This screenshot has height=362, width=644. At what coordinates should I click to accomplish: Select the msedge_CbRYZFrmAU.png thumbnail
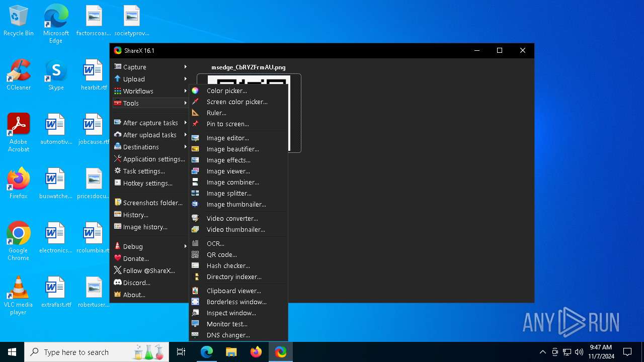[249, 113]
